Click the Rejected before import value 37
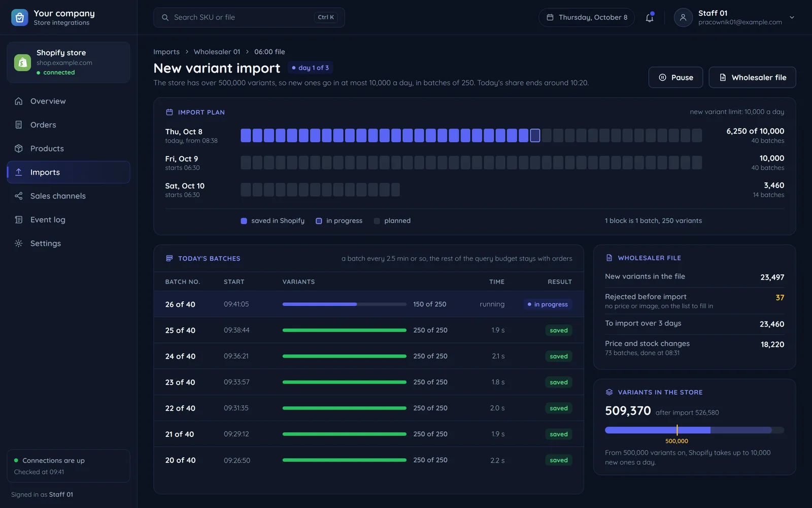 pyautogui.click(x=780, y=298)
